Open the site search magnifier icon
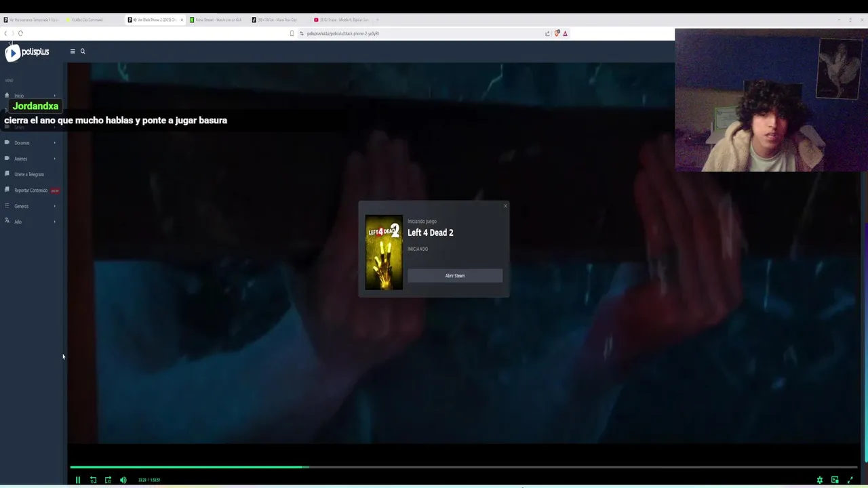Screen dimensions: 868x488 83,52
